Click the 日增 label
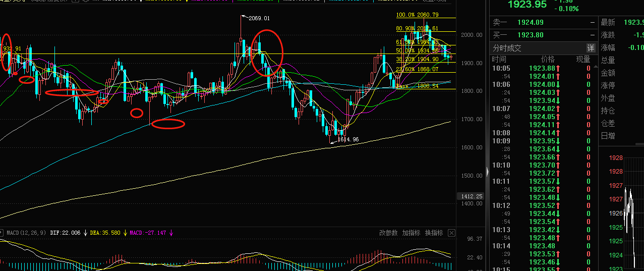Image resolution: width=644 pixels, height=271 pixels. click(608, 136)
